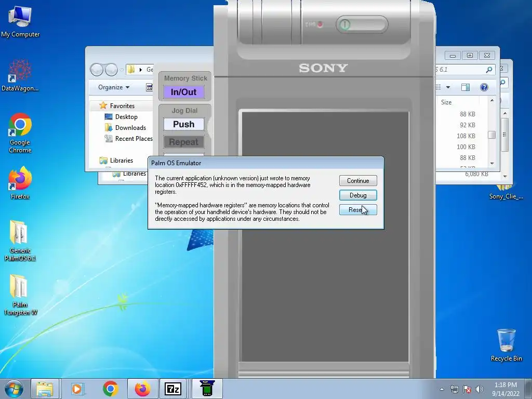This screenshot has width=532, height=399.
Task: Open the Windows Start menu
Action: pos(14,389)
